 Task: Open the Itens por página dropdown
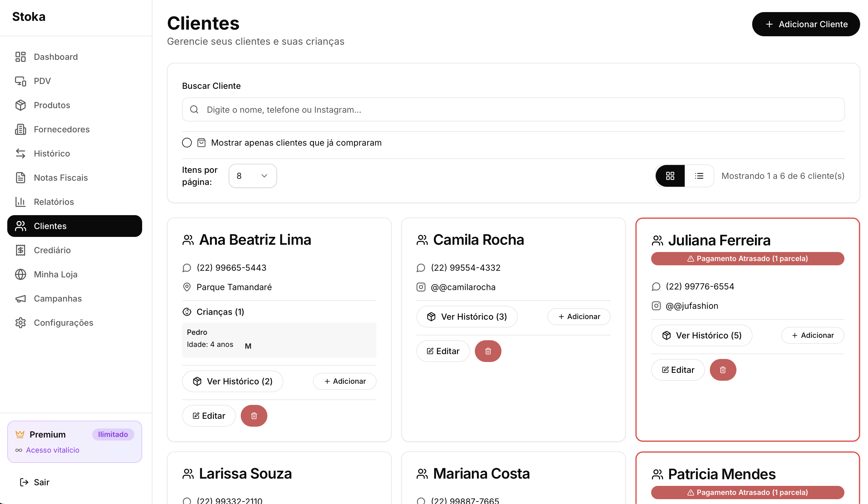pos(253,176)
